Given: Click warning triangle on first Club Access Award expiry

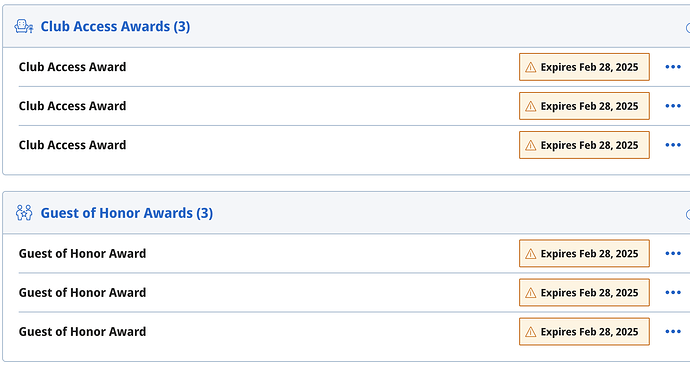Looking at the screenshot, I should click(531, 67).
